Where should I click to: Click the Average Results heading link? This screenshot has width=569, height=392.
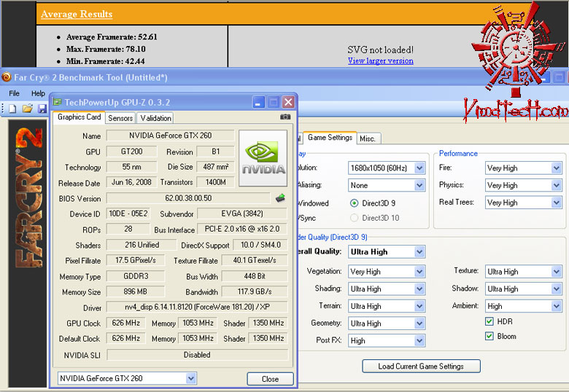(x=77, y=14)
